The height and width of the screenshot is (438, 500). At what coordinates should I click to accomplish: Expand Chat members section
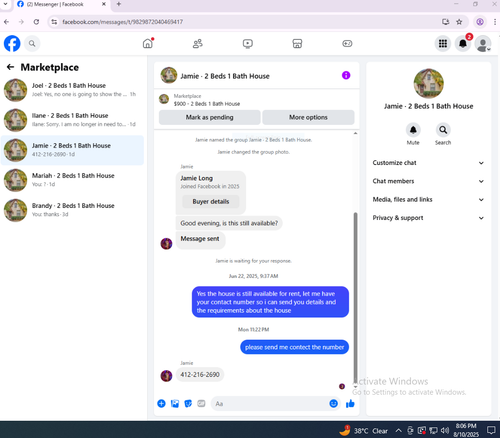coord(428,181)
